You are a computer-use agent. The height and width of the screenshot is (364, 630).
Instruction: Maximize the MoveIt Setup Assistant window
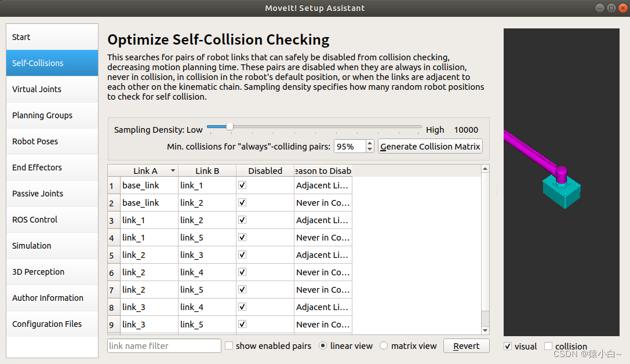[x=611, y=8]
